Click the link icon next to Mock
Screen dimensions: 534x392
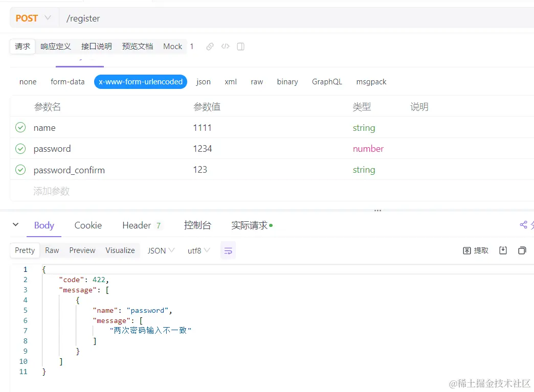[x=210, y=47]
